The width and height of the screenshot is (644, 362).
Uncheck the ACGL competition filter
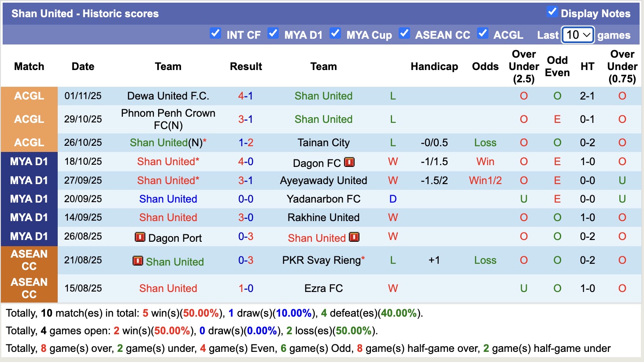[482, 33]
